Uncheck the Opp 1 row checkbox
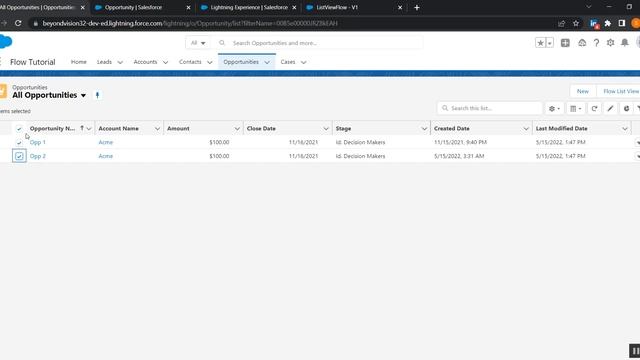 click(x=19, y=142)
